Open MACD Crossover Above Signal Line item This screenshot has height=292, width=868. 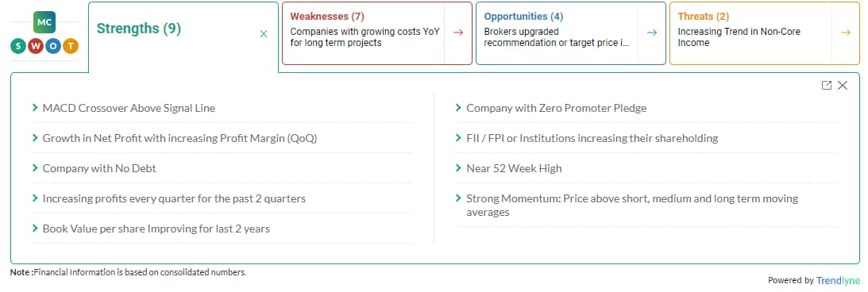[x=222, y=108]
